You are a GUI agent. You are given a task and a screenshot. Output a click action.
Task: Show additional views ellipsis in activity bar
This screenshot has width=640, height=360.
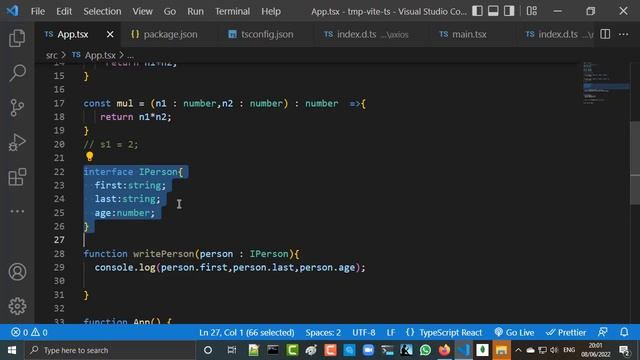coord(17,211)
